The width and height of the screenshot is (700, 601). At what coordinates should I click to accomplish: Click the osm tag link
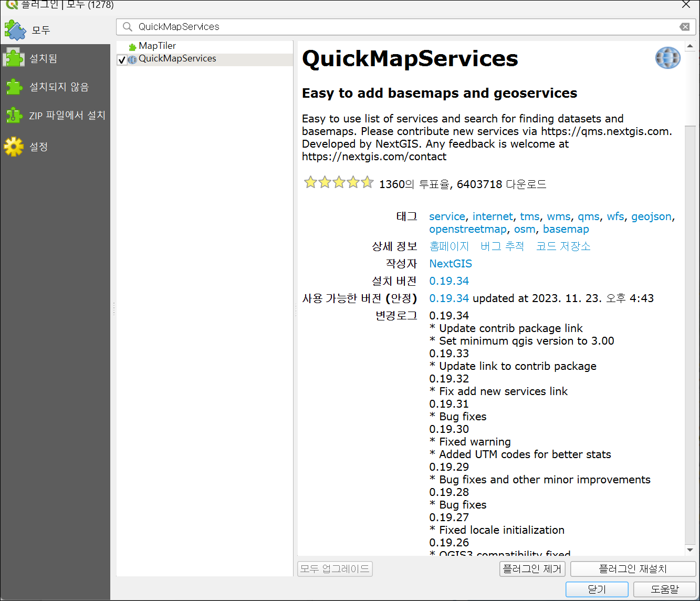coord(525,229)
